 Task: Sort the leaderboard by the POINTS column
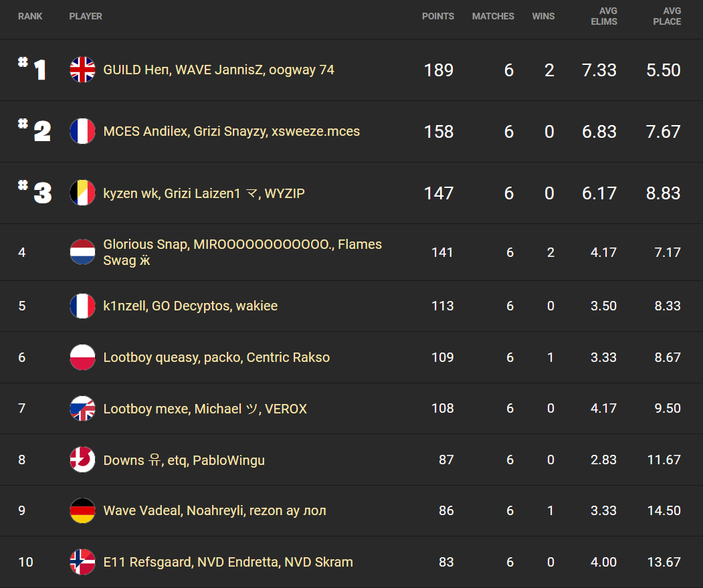[x=438, y=16]
